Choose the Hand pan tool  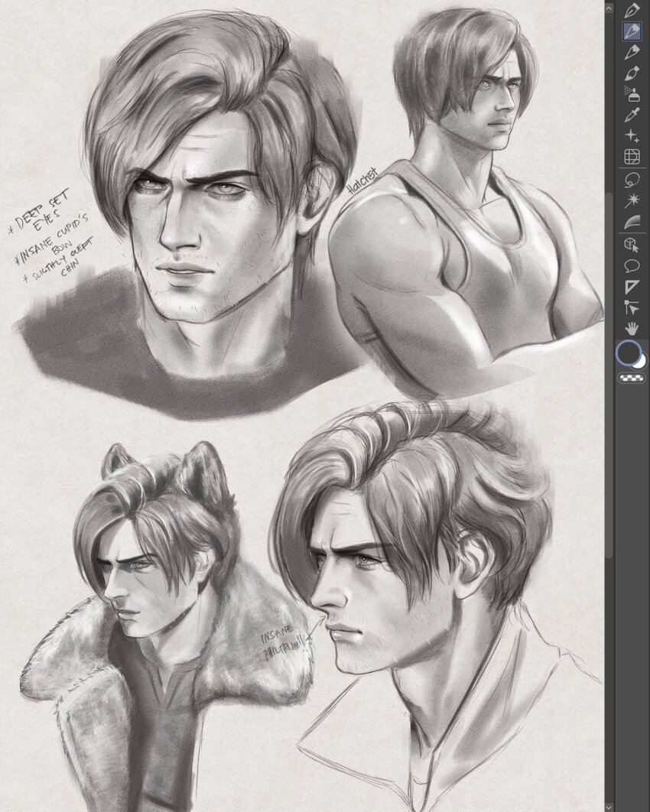point(632,328)
